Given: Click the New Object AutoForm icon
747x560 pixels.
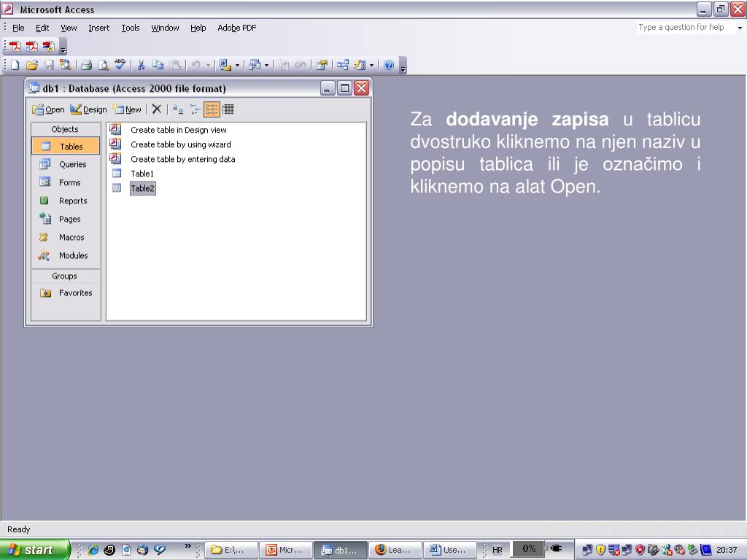Looking at the screenshot, I should pyautogui.click(x=360, y=65).
